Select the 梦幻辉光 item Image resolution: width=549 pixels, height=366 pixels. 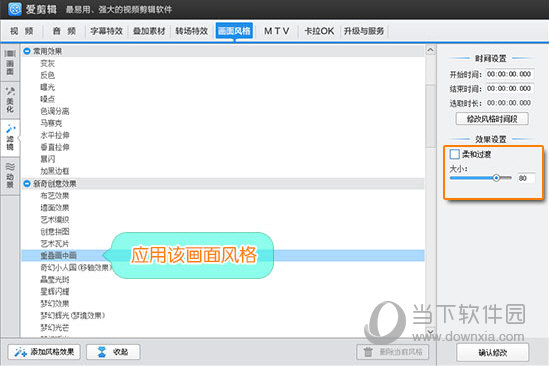point(72,315)
